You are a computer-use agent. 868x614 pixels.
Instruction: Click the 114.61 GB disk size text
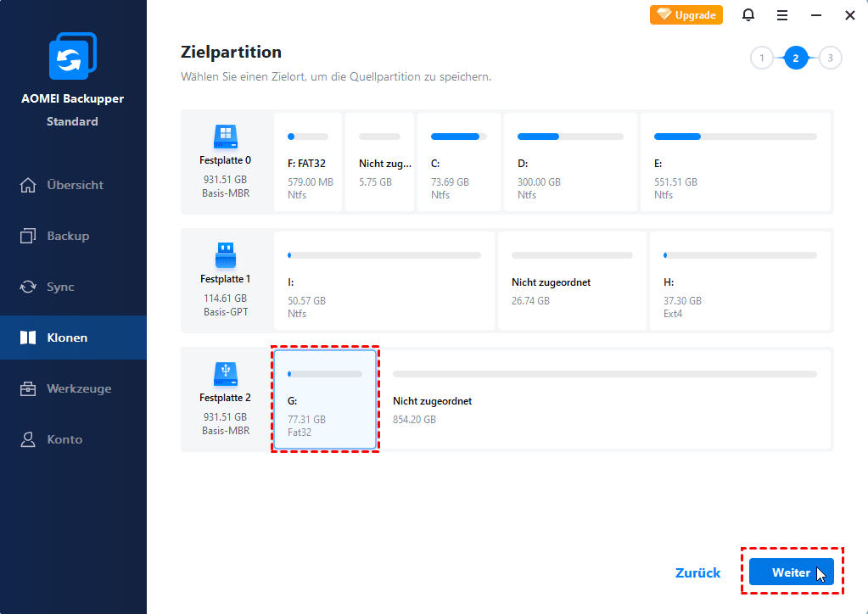point(226,299)
